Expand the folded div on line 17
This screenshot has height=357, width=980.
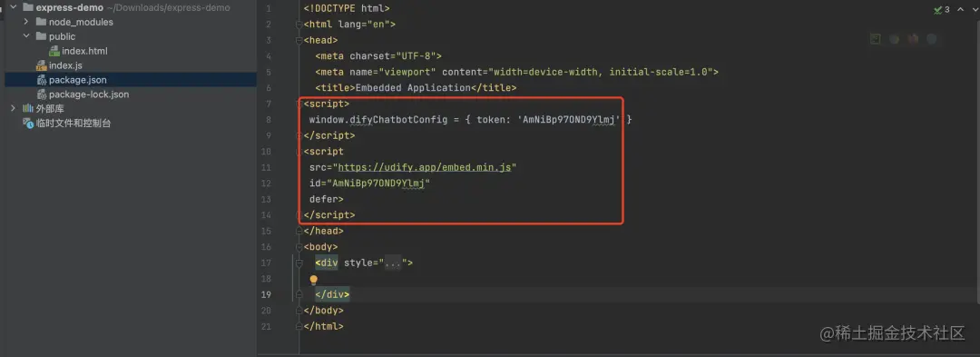[x=299, y=263]
